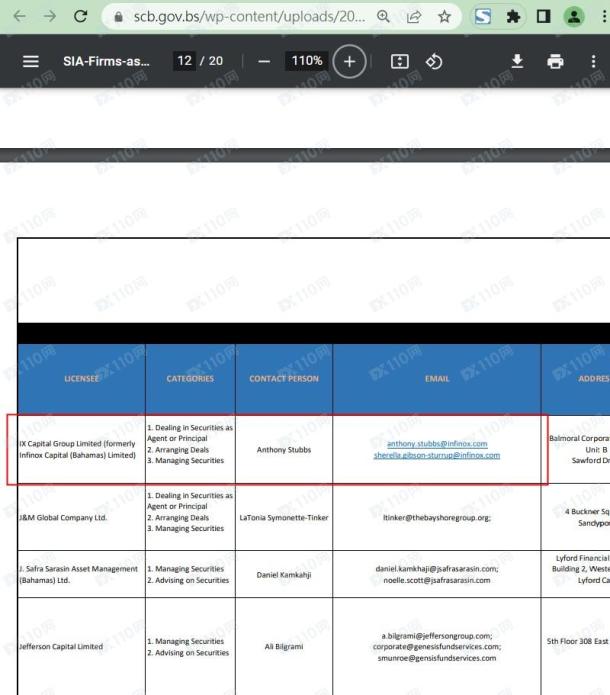The image size is (610, 695).
Task: Select smunroe@gensisfundservices.com email text
Action: click(437, 658)
